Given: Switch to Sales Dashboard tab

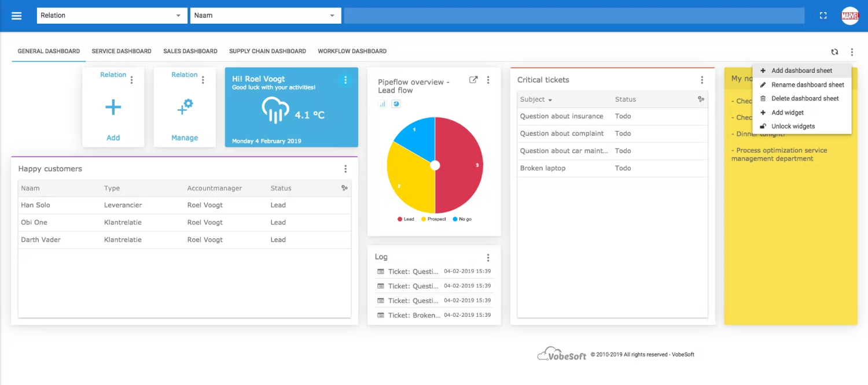Looking at the screenshot, I should tap(190, 51).
